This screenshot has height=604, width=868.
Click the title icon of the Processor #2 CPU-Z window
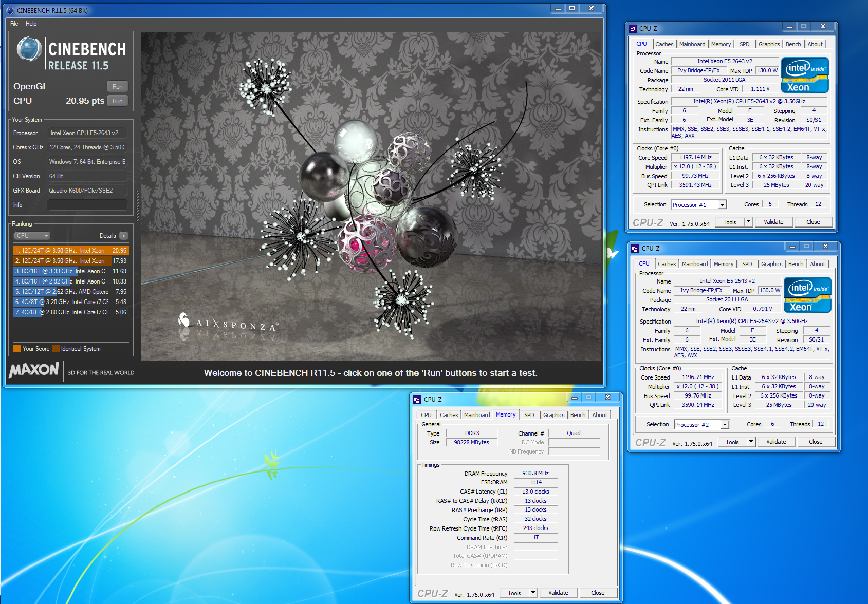(636, 249)
